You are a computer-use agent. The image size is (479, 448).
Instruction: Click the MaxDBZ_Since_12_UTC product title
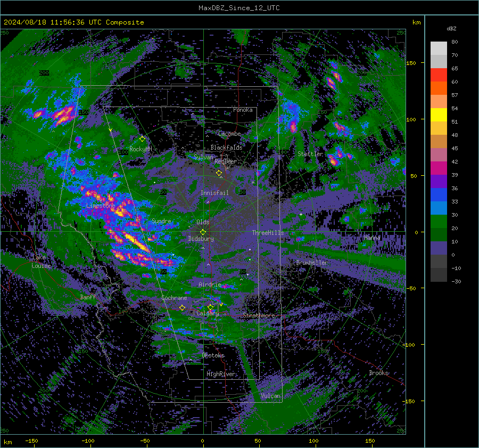(x=239, y=8)
